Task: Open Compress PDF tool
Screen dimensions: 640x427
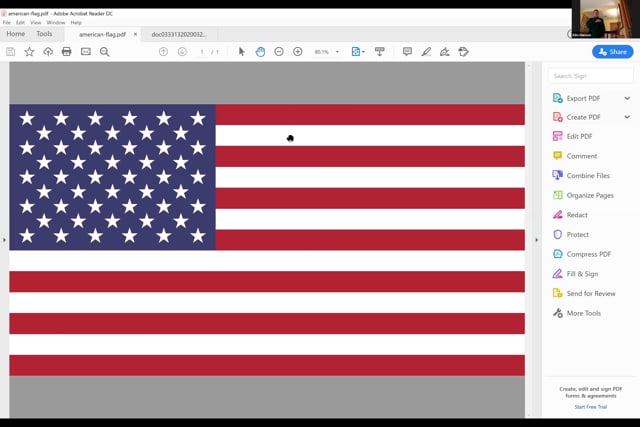Action: [582, 254]
